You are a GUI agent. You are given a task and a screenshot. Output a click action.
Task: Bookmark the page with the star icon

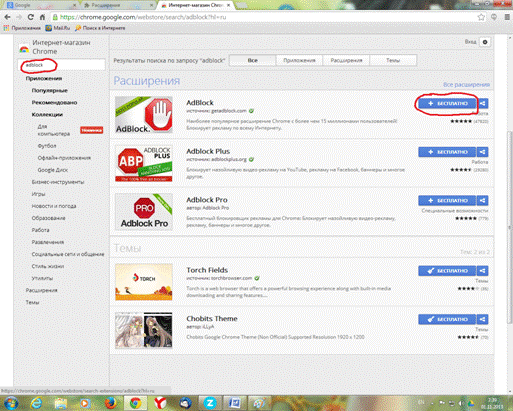click(x=481, y=17)
